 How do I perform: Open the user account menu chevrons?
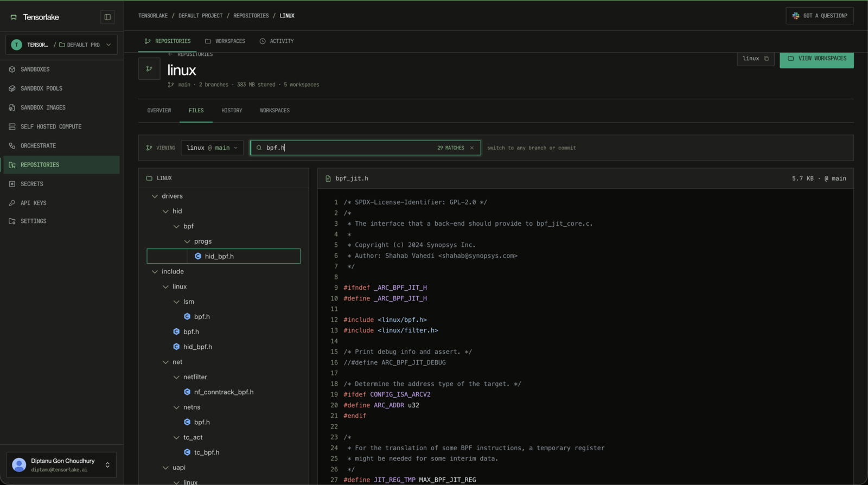click(x=107, y=465)
